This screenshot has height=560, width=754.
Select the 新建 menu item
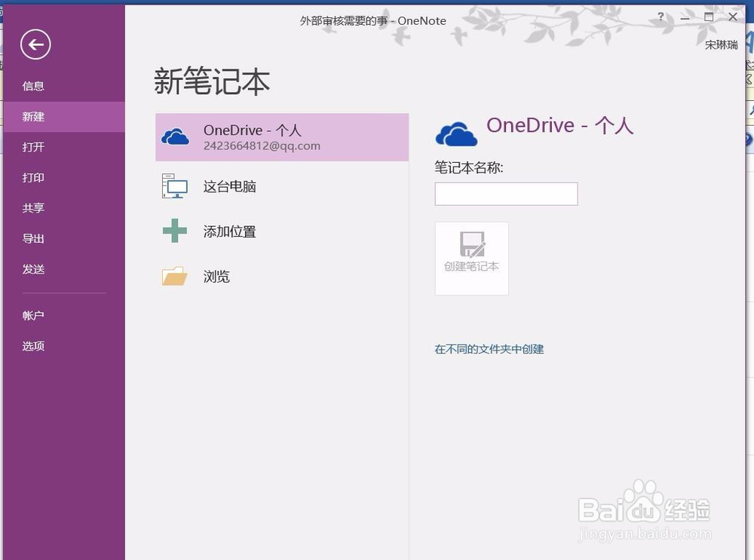[64, 117]
